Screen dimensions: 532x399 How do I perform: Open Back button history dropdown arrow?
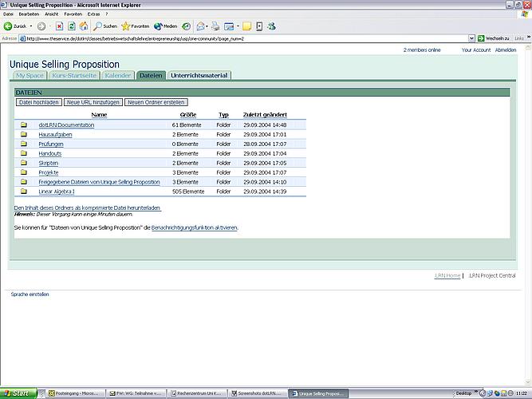pos(31,26)
